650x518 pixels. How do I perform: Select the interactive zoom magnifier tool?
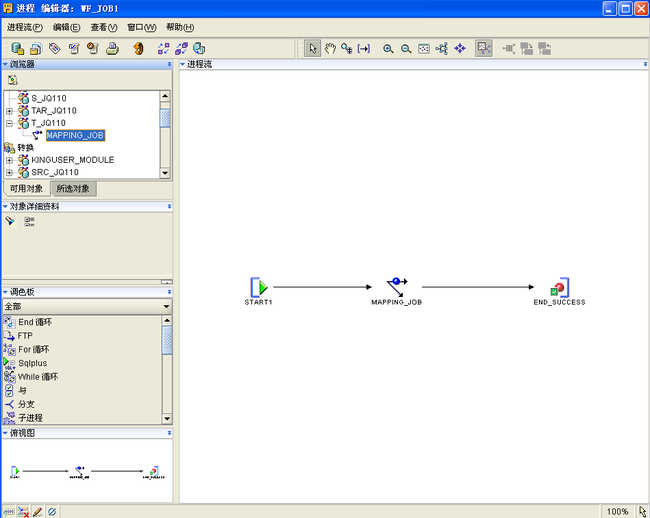(x=347, y=49)
